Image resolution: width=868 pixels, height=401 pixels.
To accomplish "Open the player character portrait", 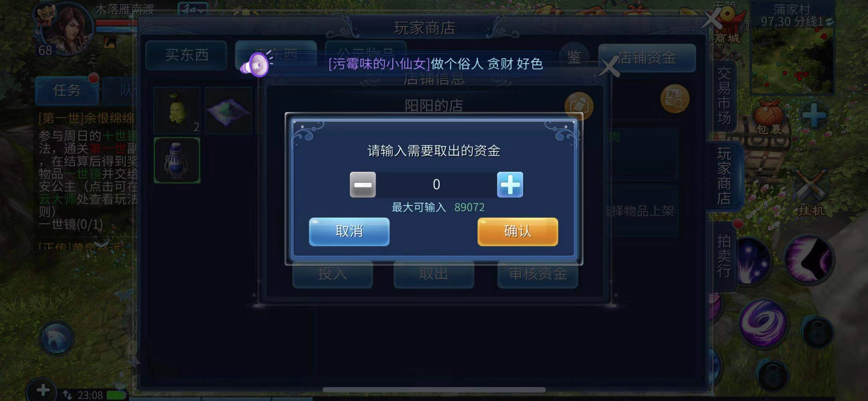I will pos(66,29).
